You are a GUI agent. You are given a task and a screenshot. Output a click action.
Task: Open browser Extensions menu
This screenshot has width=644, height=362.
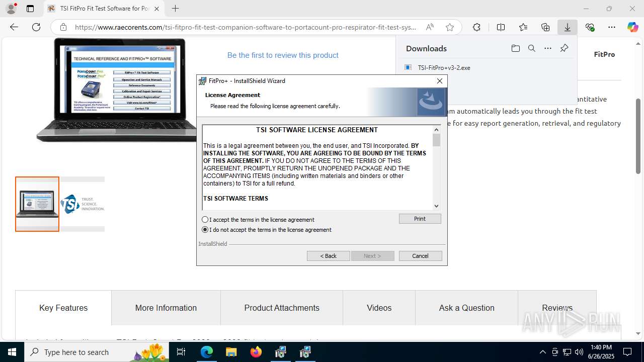(x=476, y=27)
